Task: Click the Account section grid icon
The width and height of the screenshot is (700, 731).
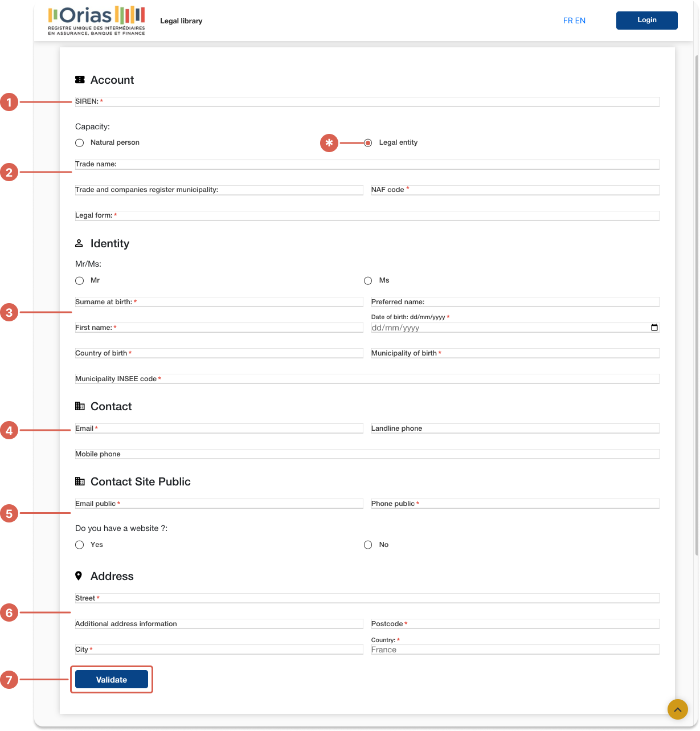Action: click(x=79, y=80)
